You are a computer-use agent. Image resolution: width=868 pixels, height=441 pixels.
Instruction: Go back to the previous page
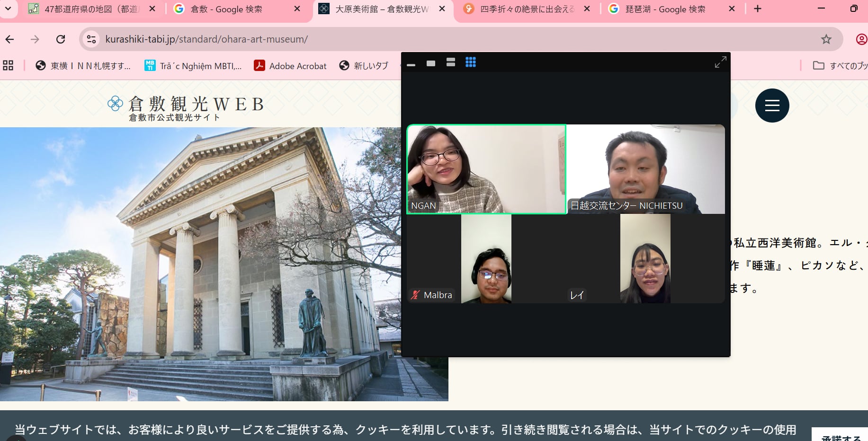10,39
